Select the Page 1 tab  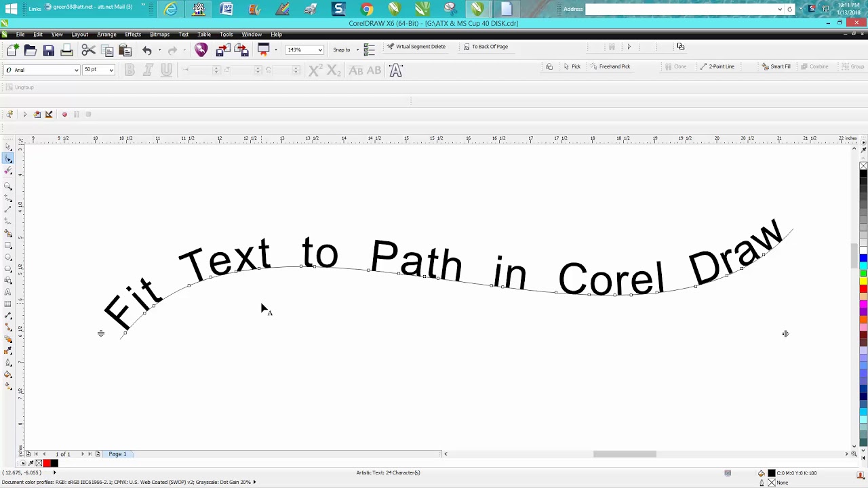[117, 454]
